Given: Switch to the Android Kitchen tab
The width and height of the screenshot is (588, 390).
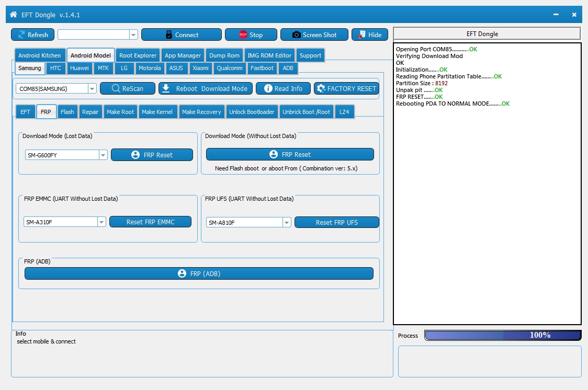Looking at the screenshot, I should coord(40,55).
